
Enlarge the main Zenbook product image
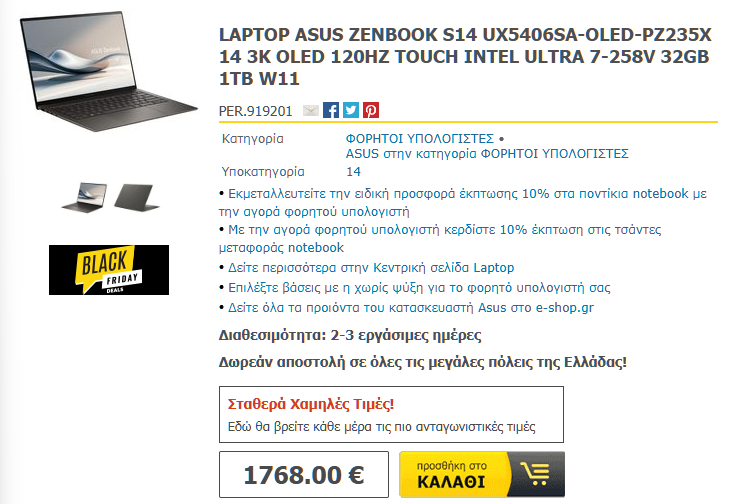point(109,71)
